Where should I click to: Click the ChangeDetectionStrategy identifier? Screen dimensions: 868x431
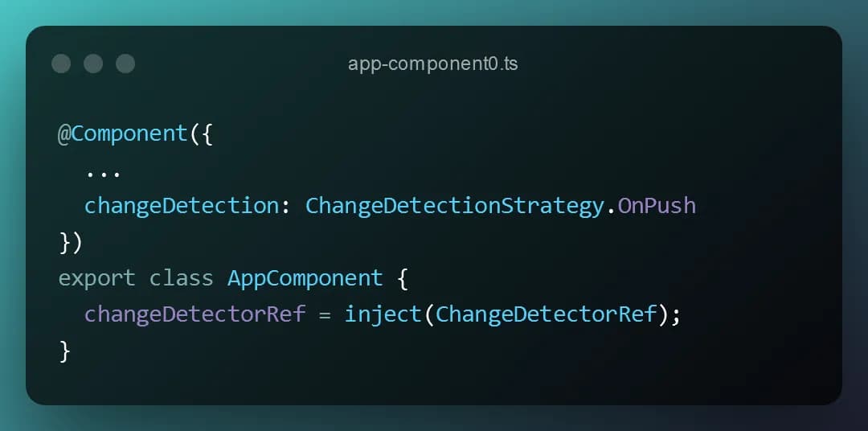click(x=454, y=206)
